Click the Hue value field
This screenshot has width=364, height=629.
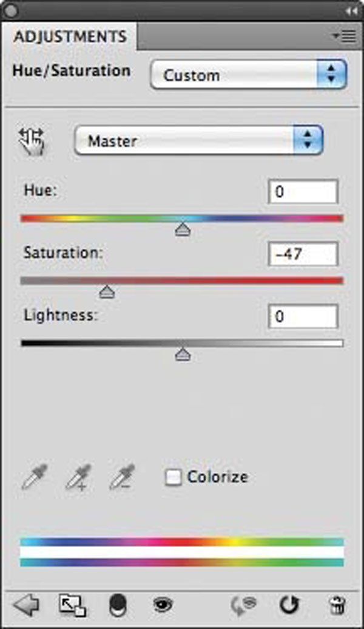tap(303, 192)
